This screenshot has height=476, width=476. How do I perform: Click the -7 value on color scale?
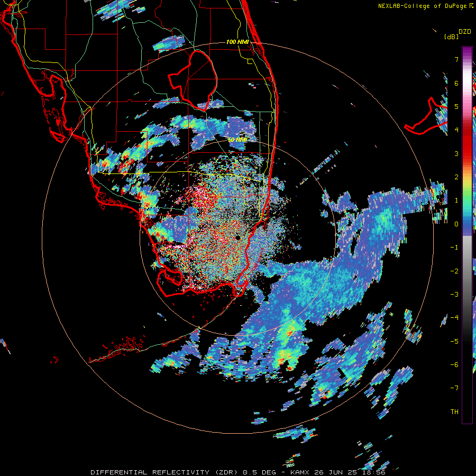pyautogui.click(x=454, y=388)
